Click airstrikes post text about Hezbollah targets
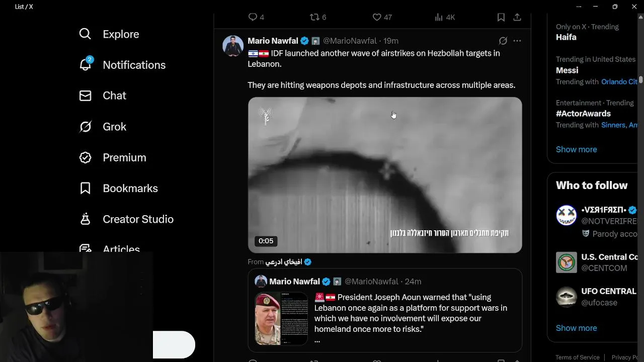The width and height of the screenshot is (644, 362). click(x=374, y=58)
